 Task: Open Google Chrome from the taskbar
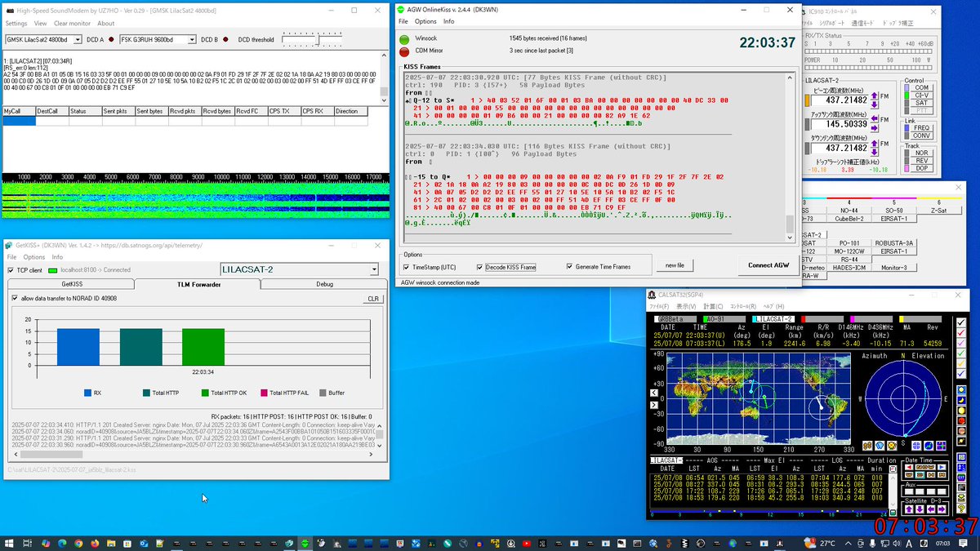click(x=79, y=543)
